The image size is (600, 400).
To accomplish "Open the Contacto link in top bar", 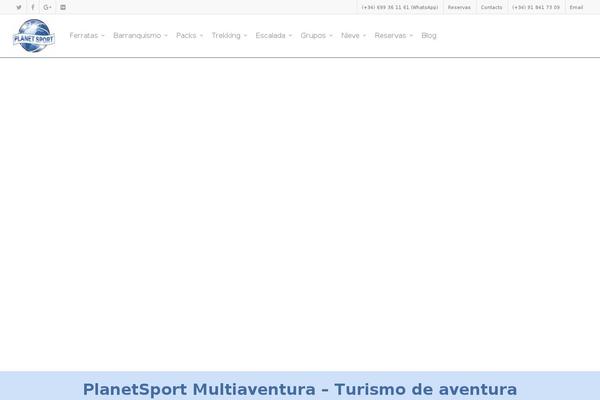I will 491,7.
